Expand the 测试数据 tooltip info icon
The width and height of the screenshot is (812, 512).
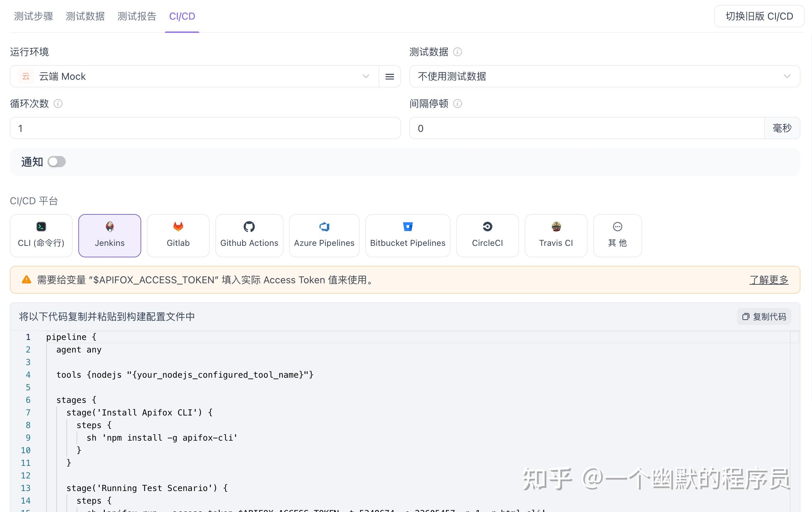(x=457, y=52)
